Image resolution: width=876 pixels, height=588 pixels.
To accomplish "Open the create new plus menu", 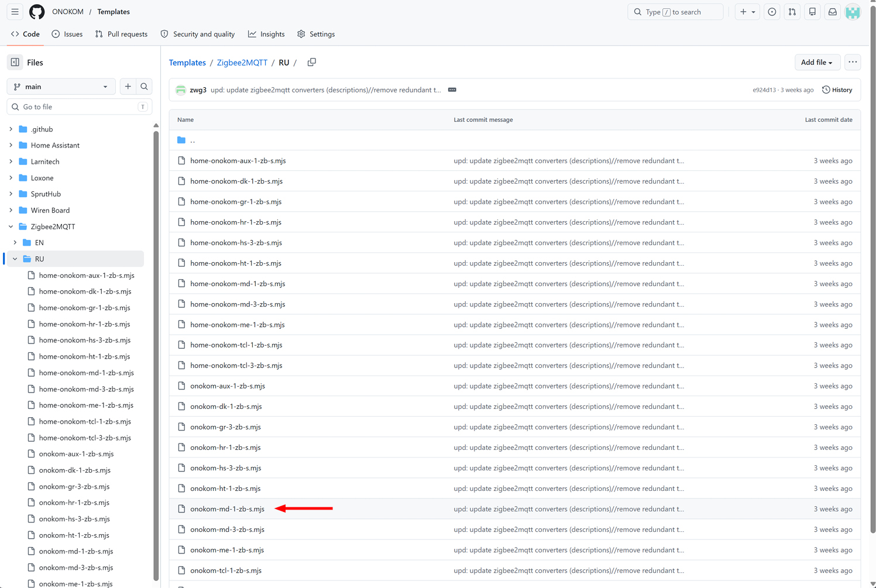I will (747, 12).
